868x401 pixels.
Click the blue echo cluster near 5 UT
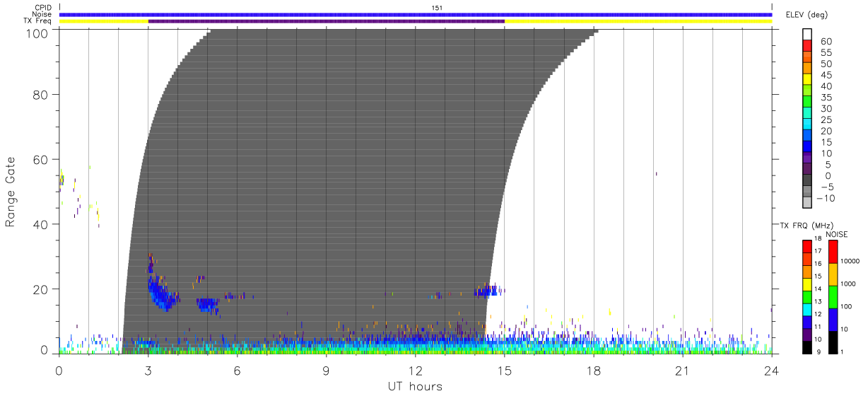tap(208, 305)
